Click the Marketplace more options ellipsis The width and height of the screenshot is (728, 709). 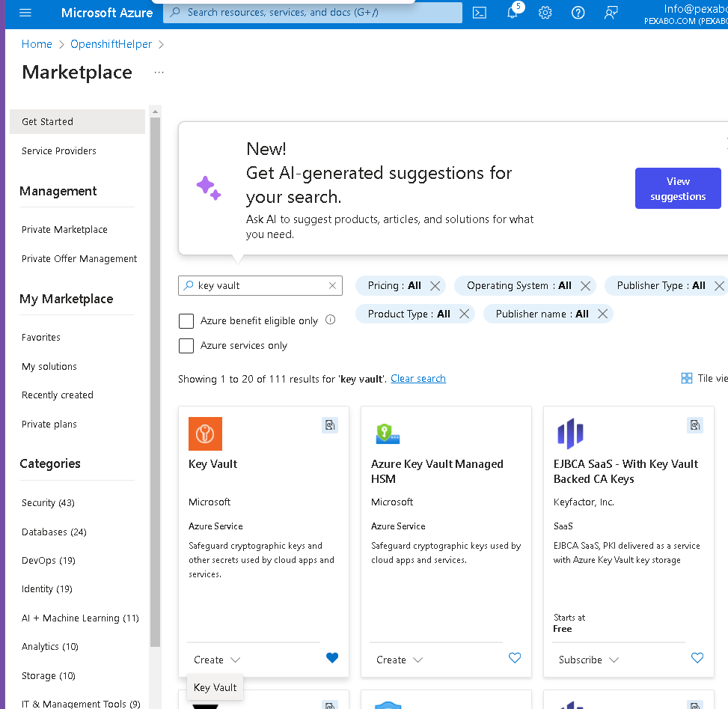[159, 73]
